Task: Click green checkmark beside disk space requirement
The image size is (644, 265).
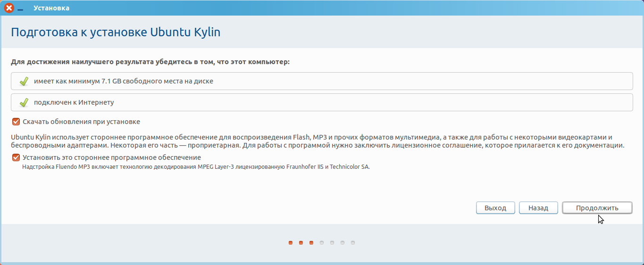Action: tap(24, 82)
